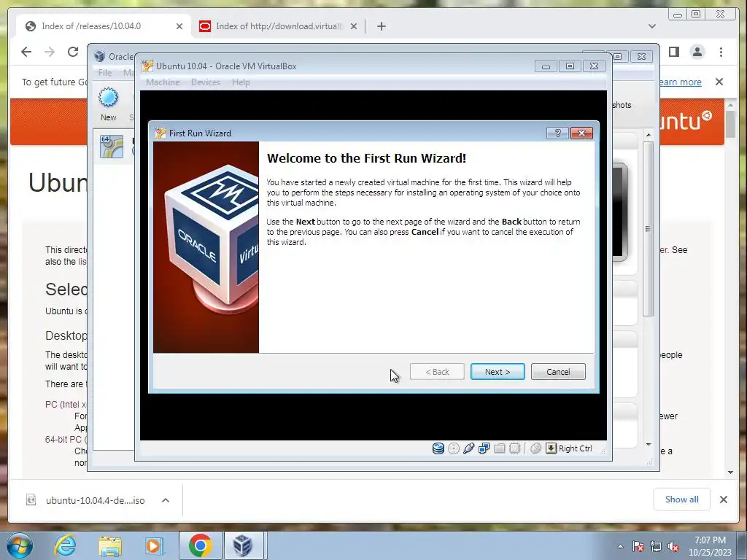Open the File menu in VirtualBox Manager
The width and height of the screenshot is (747, 560).
(105, 73)
